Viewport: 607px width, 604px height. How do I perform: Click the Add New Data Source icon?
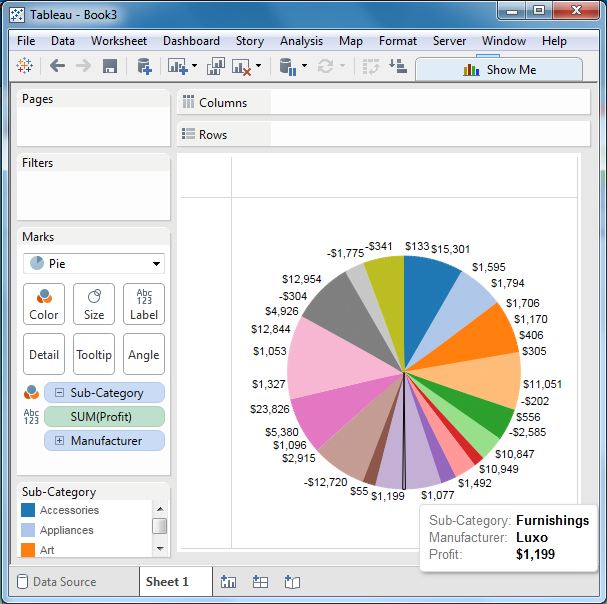(144, 66)
